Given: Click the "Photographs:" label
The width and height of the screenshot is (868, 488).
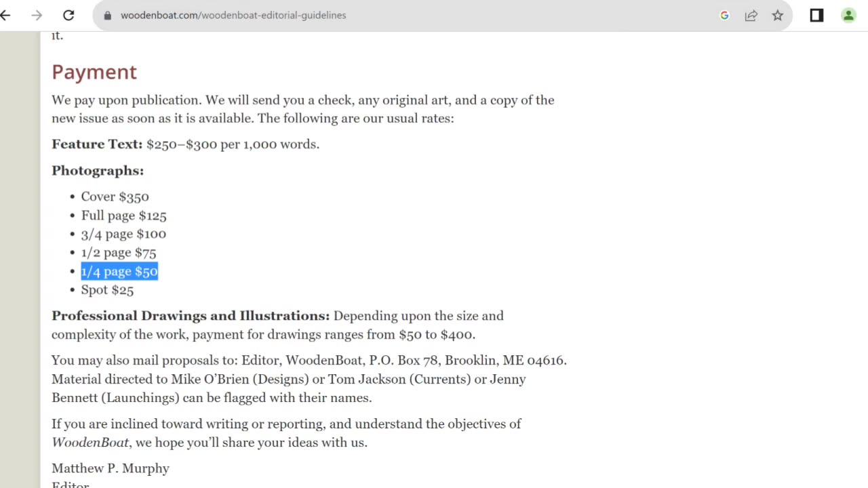Looking at the screenshot, I should (98, 171).
